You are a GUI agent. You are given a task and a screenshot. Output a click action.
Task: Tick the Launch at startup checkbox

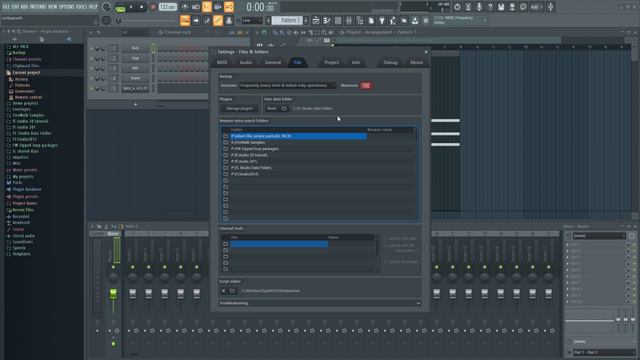(x=386, y=262)
